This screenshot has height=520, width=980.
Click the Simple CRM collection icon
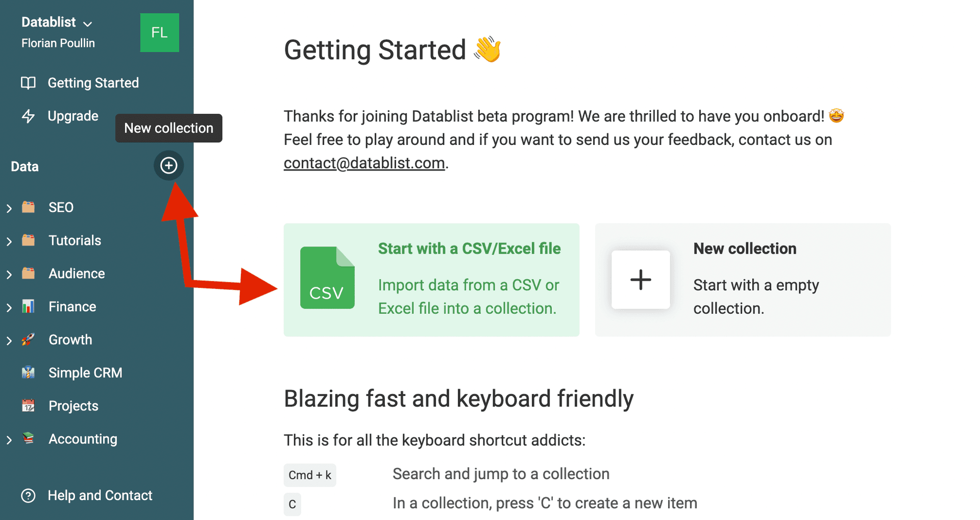point(28,373)
